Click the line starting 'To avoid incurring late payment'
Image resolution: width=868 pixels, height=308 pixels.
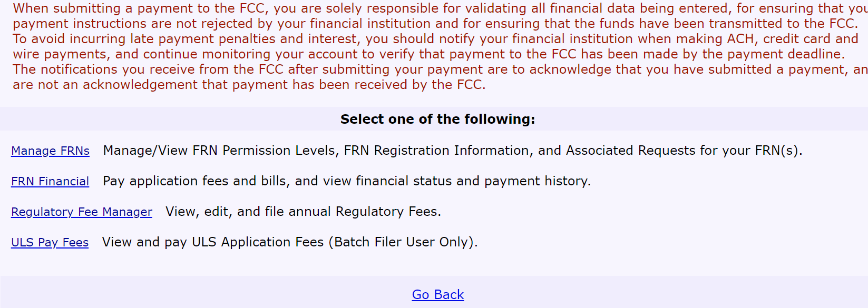[x=435, y=39]
